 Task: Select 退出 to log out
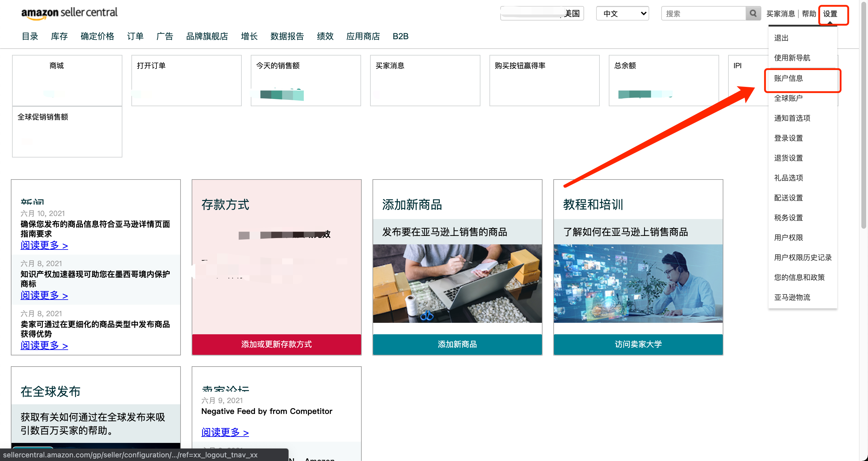click(781, 38)
